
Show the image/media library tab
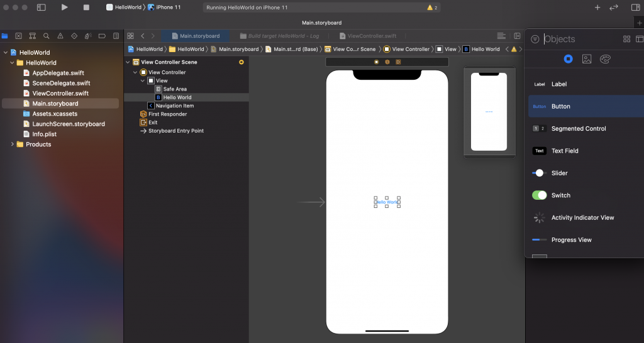click(x=587, y=59)
